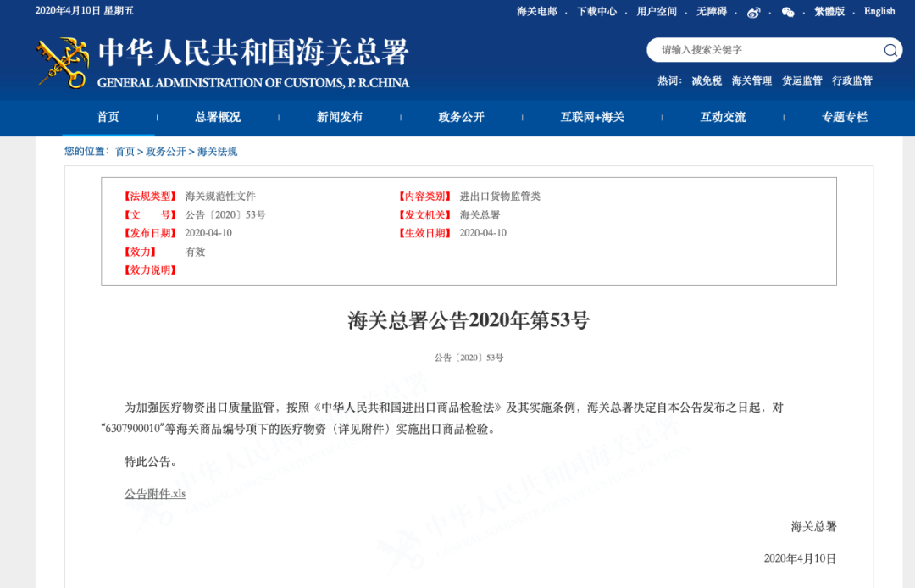This screenshot has width=915, height=588.
Task: Go to 互联网+海关 section
Action: pyautogui.click(x=592, y=118)
